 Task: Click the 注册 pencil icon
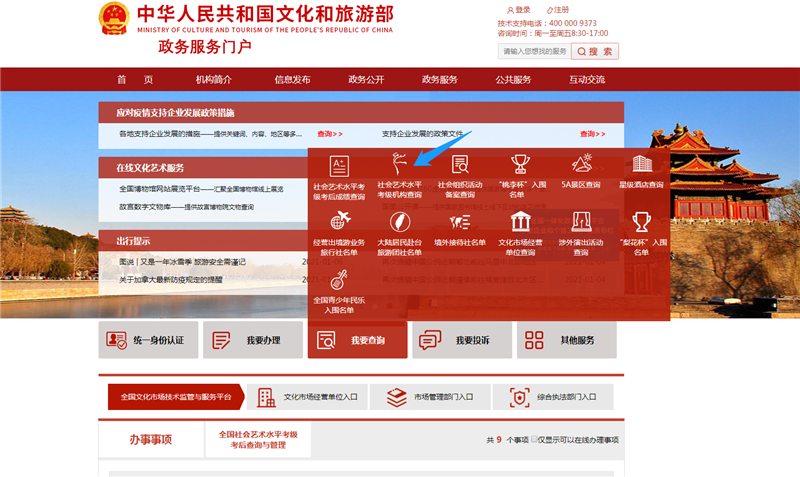pyautogui.click(x=549, y=10)
